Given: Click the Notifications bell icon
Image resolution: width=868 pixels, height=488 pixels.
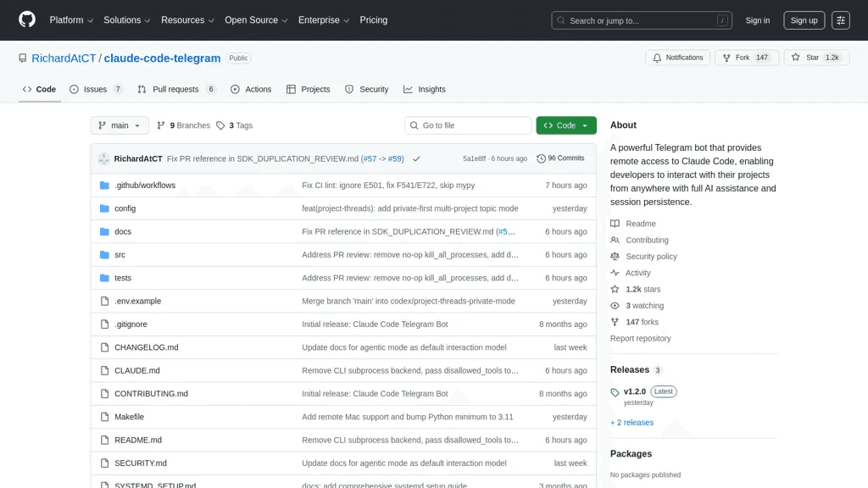Looking at the screenshot, I should click(x=657, y=58).
